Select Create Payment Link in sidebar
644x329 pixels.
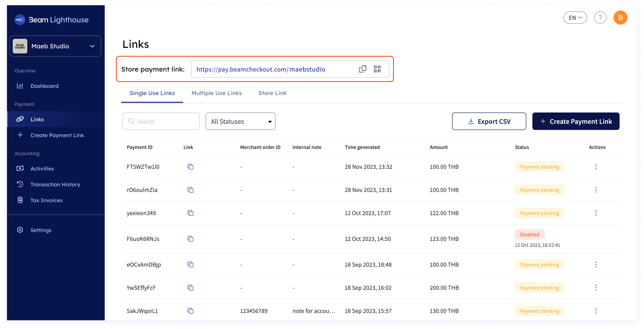(56, 135)
